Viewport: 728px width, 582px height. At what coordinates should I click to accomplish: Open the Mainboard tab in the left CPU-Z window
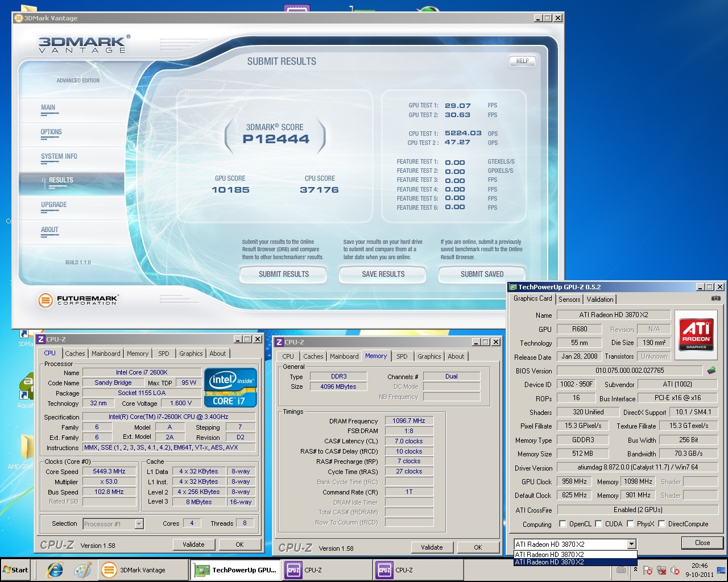106,354
